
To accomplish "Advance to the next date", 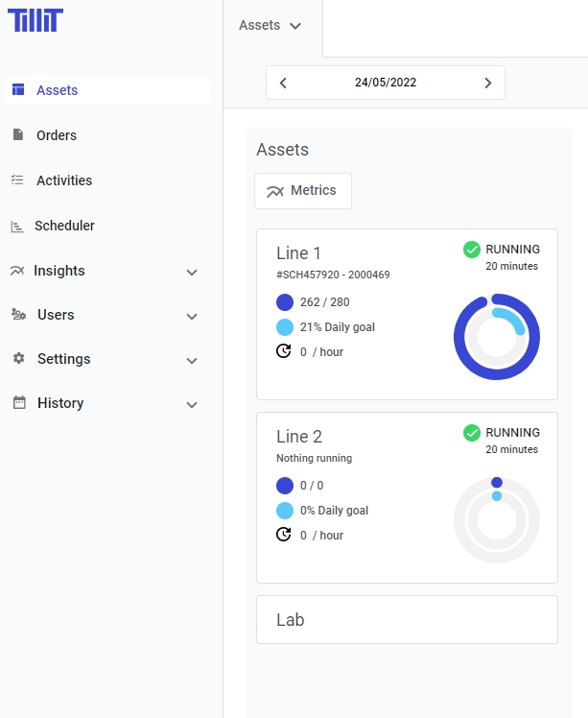I will pos(488,84).
